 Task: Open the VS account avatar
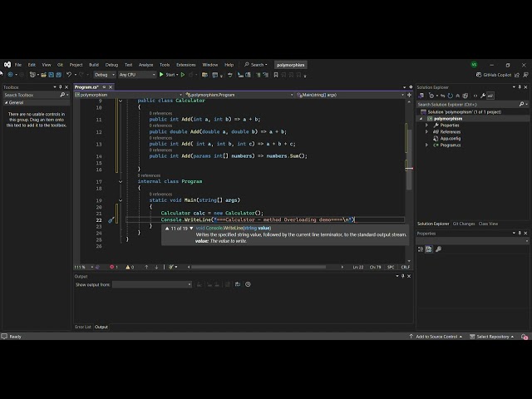[x=474, y=65]
